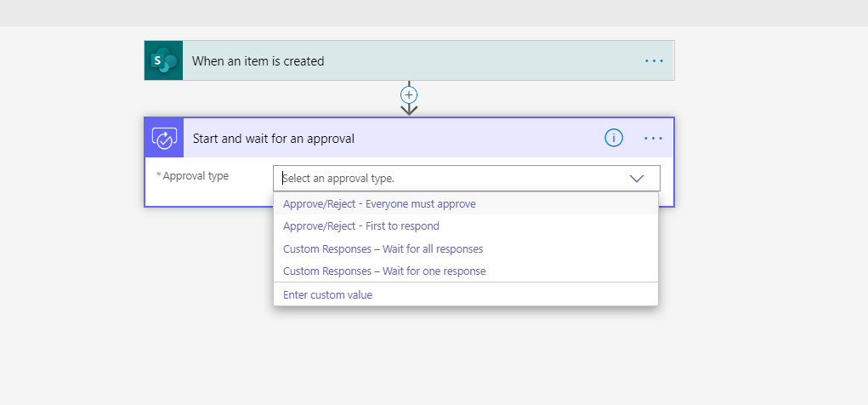Choose Approve/Reject - First to respond
This screenshot has height=405, width=868.
361,226
